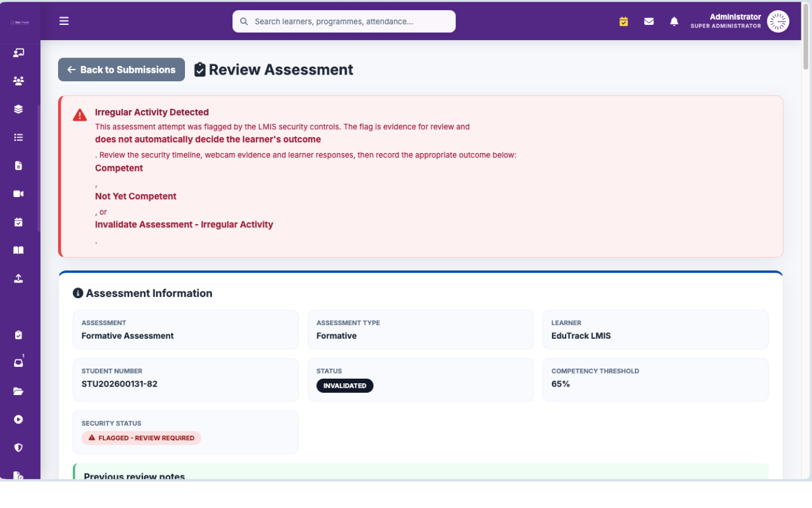Click the Formative assessment type value

[337, 336]
